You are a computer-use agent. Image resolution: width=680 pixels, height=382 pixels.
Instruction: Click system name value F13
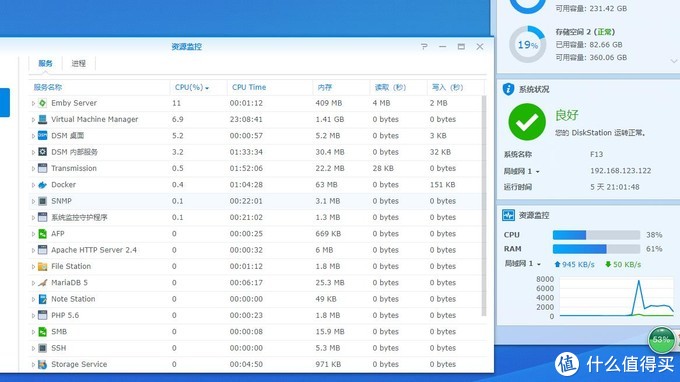click(x=596, y=154)
